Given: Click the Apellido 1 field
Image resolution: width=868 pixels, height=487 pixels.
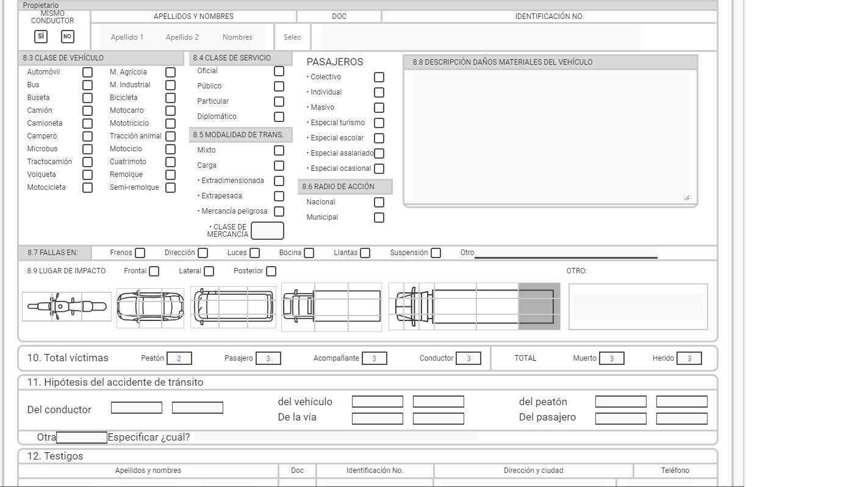Looking at the screenshot, I should pyautogui.click(x=127, y=37).
